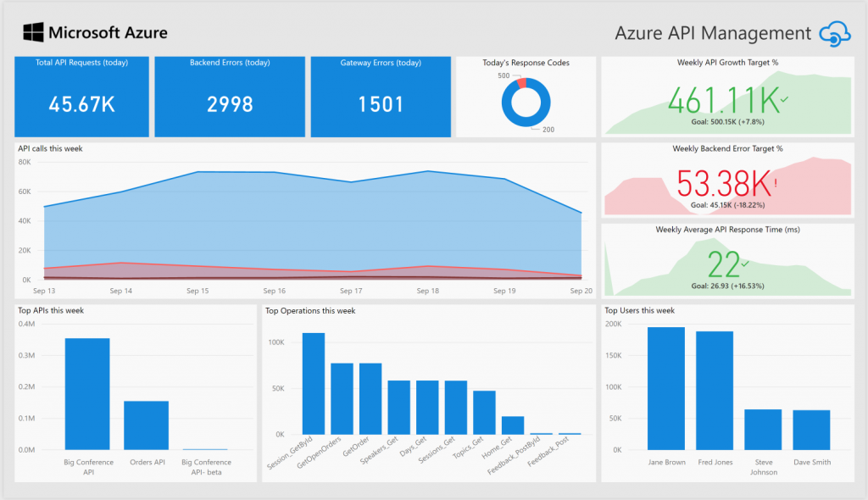Image resolution: width=868 pixels, height=500 pixels.
Task: Click the 'Goal: 500.15K (+7.8%)' text
Action: tap(727, 122)
